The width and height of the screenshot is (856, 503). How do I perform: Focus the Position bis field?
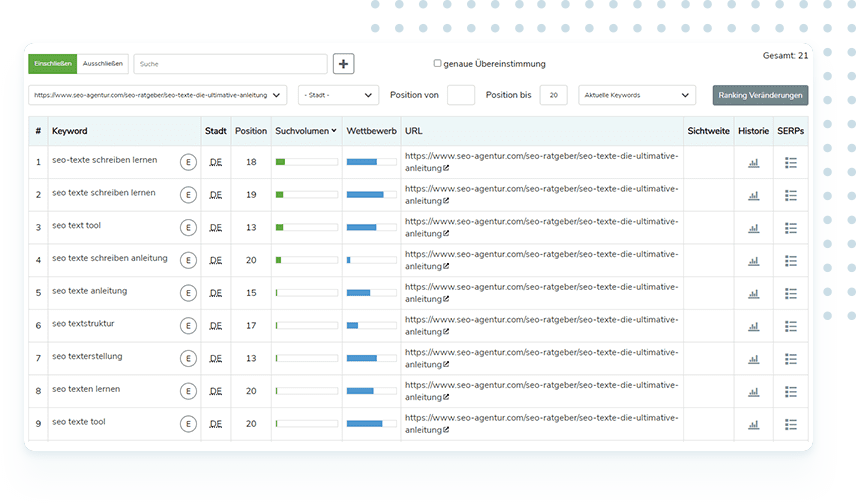554,95
